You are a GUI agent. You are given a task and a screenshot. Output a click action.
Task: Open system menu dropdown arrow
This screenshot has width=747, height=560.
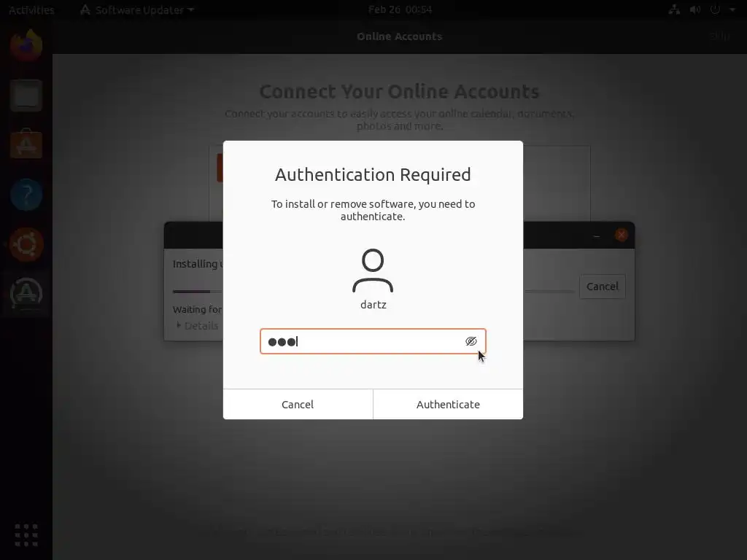coord(732,9)
